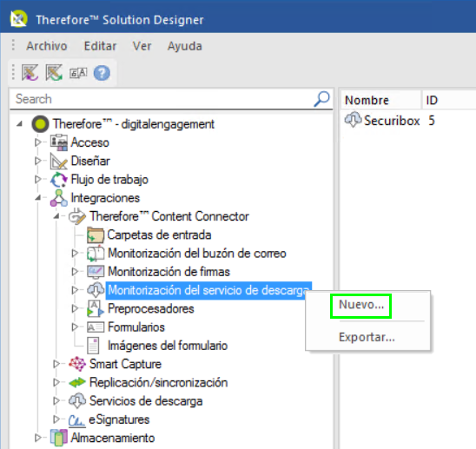Click the Smart Capture icon
Image resolution: width=476 pixels, height=449 pixels.
click(77, 364)
